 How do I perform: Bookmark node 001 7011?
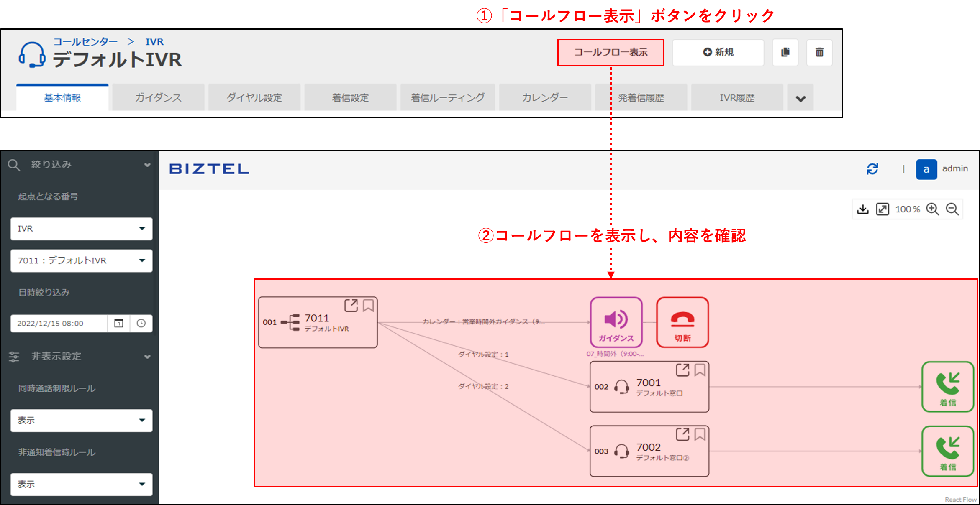pyautogui.click(x=368, y=306)
